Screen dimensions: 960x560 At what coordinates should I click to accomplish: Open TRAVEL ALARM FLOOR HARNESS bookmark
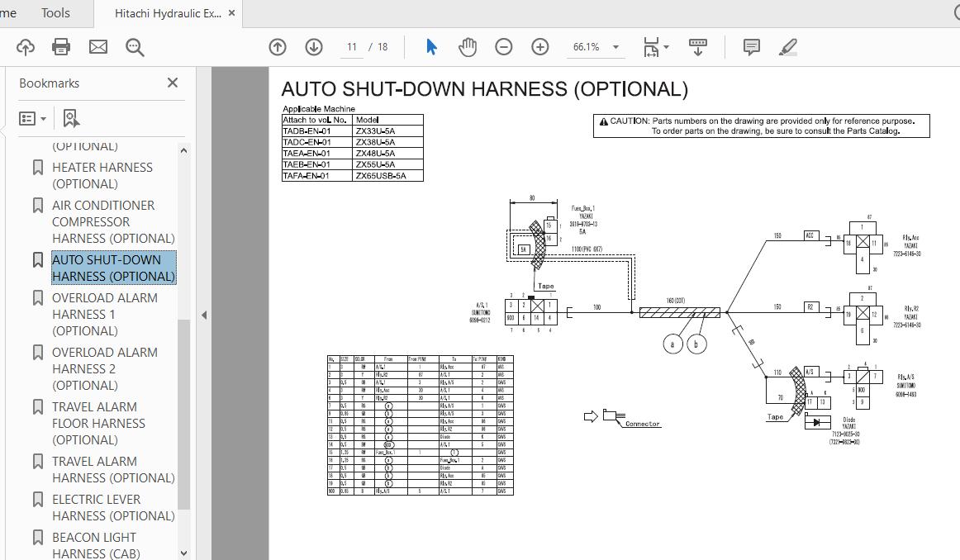coord(98,423)
